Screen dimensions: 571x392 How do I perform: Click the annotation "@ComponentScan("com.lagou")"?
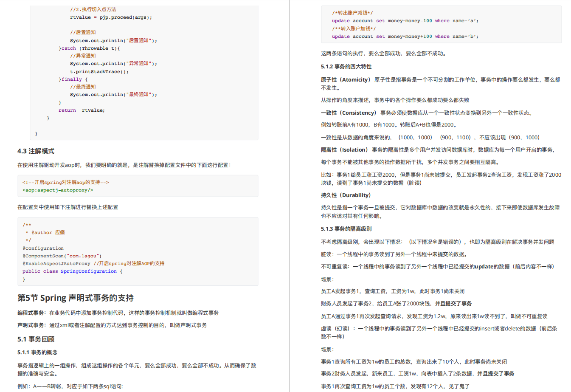coord(62,256)
